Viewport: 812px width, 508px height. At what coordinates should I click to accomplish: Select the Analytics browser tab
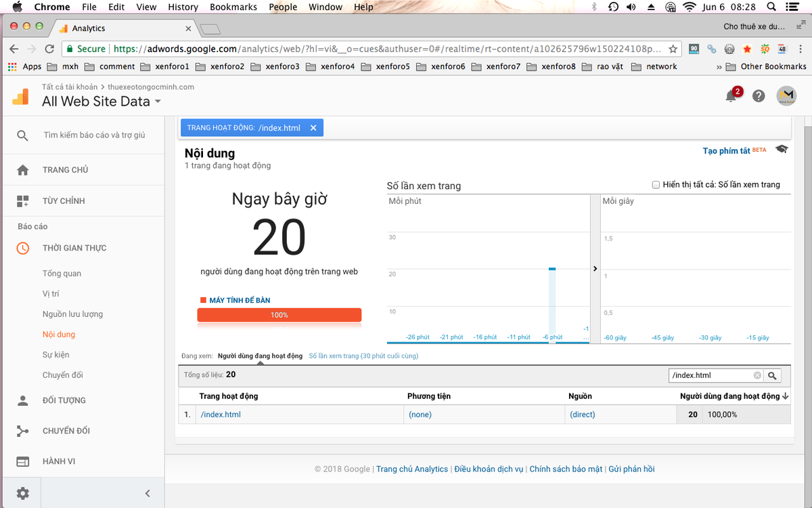(x=122, y=28)
